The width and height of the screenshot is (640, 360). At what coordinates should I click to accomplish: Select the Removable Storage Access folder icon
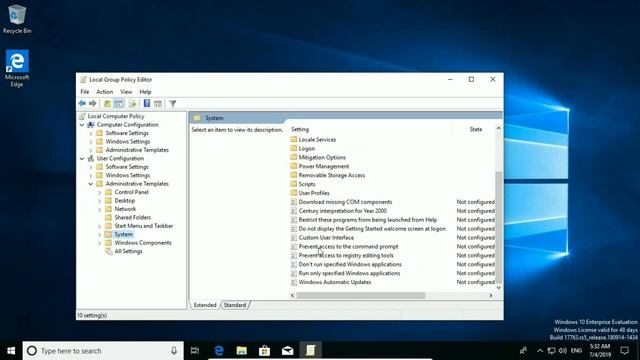293,175
